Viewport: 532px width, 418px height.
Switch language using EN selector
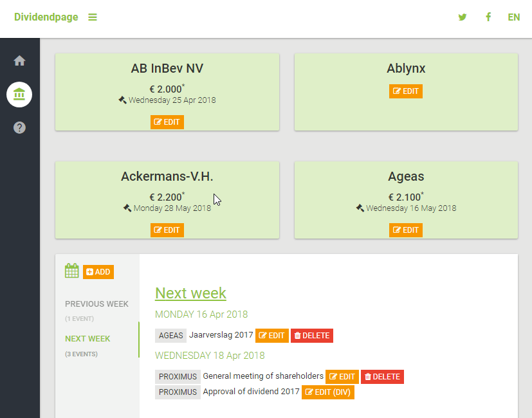(x=513, y=17)
